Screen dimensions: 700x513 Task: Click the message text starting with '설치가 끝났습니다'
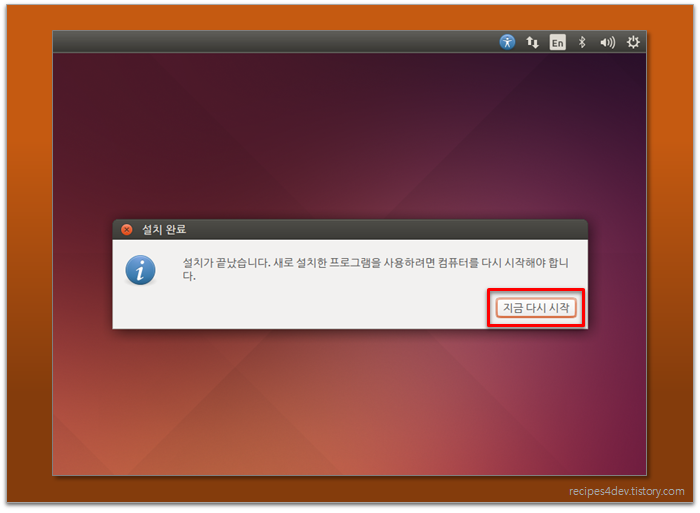click(375, 269)
